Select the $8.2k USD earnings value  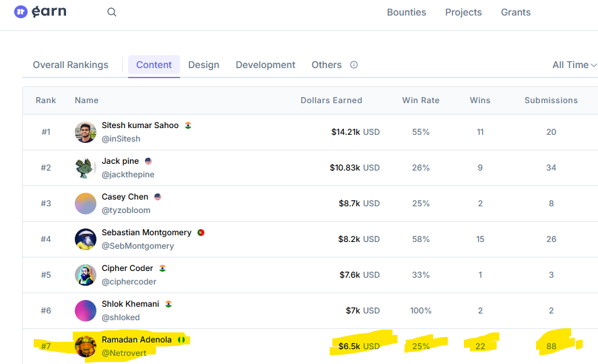(359, 239)
